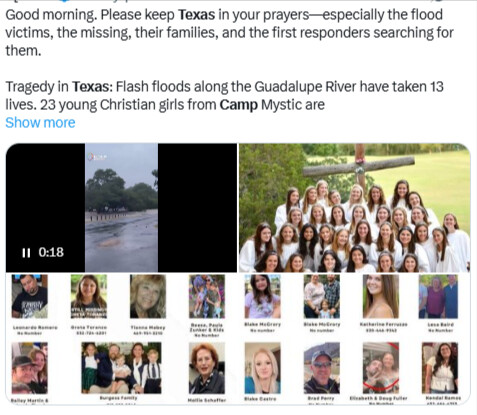Click the bold word Camp
This screenshot has height=415, width=477.
pyautogui.click(x=239, y=105)
